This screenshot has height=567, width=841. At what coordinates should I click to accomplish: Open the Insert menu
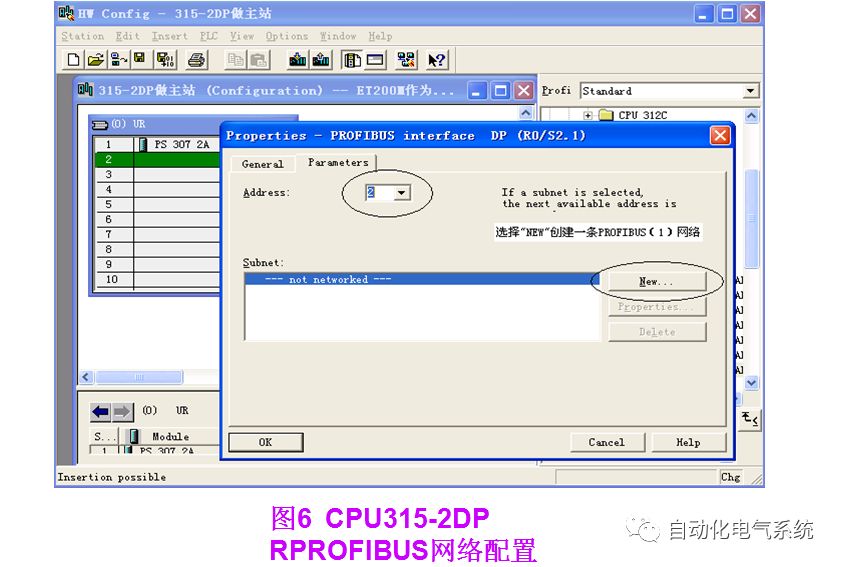pyautogui.click(x=169, y=36)
